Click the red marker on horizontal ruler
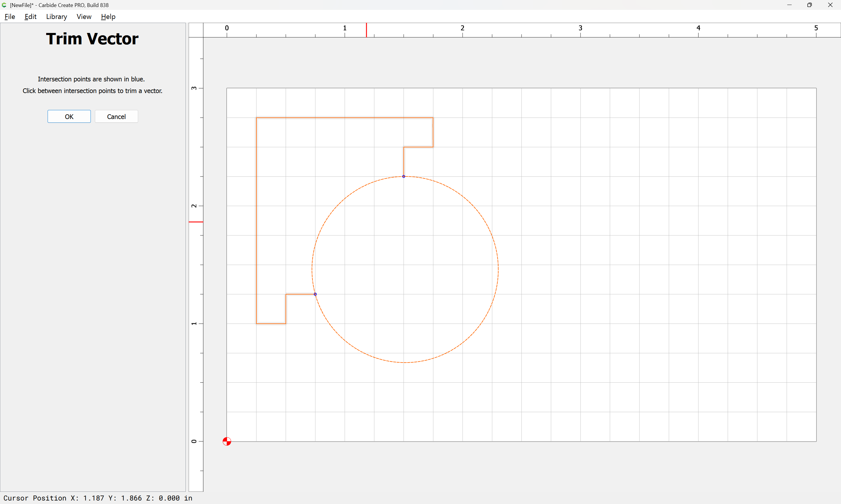Image resolution: width=841 pixels, height=504 pixels. click(x=366, y=30)
